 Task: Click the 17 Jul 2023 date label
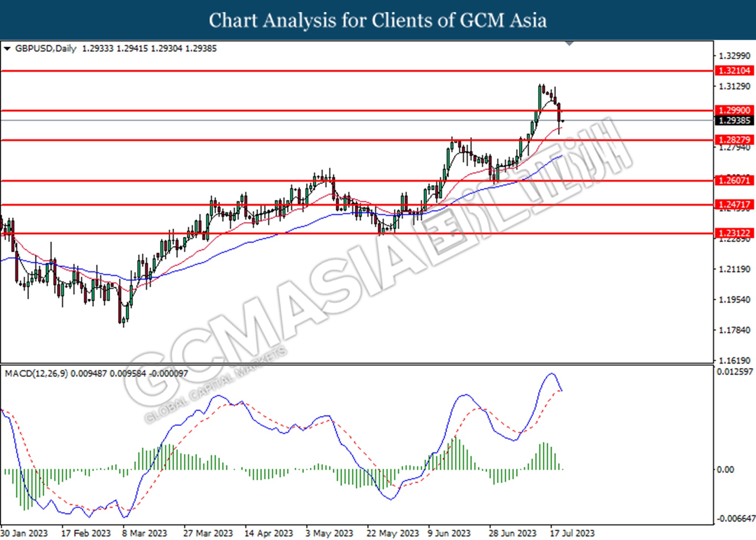pos(572,533)
